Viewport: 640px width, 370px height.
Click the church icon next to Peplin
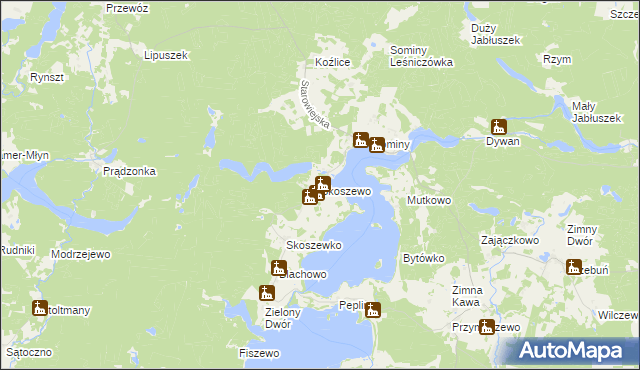coord(373,310)
